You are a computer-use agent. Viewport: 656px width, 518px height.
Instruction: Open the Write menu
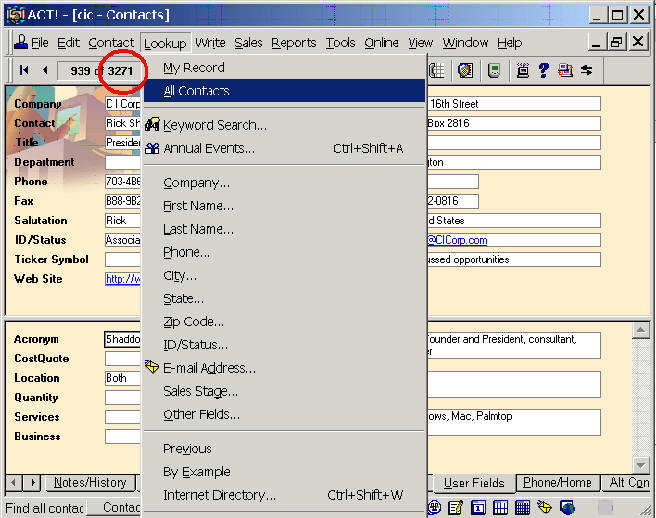210,43
